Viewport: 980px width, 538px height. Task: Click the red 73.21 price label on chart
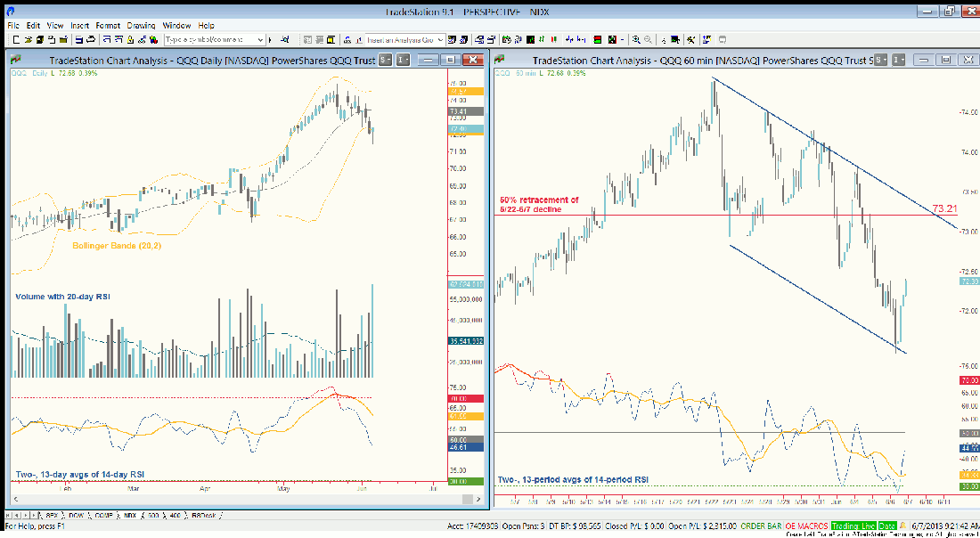[944, 208]
